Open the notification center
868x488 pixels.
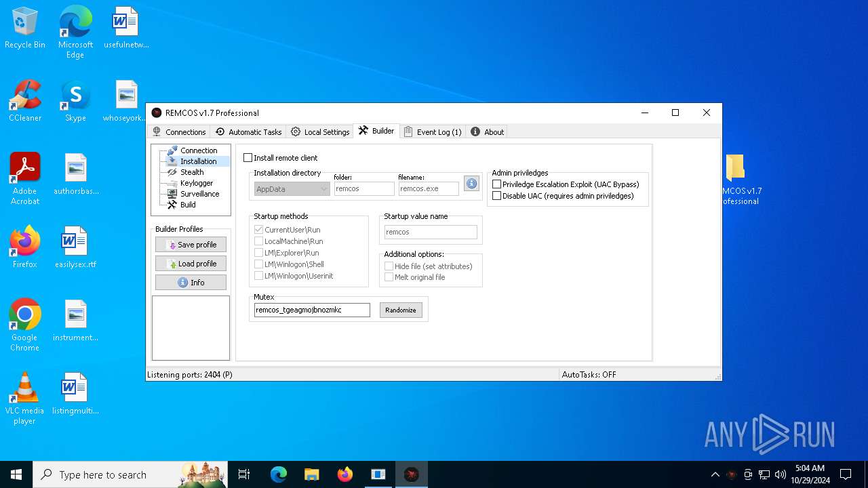[x=846, y=474]
